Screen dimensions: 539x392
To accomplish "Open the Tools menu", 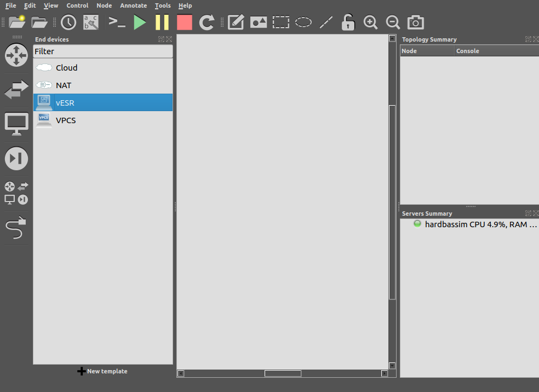I will pos(163,5).
